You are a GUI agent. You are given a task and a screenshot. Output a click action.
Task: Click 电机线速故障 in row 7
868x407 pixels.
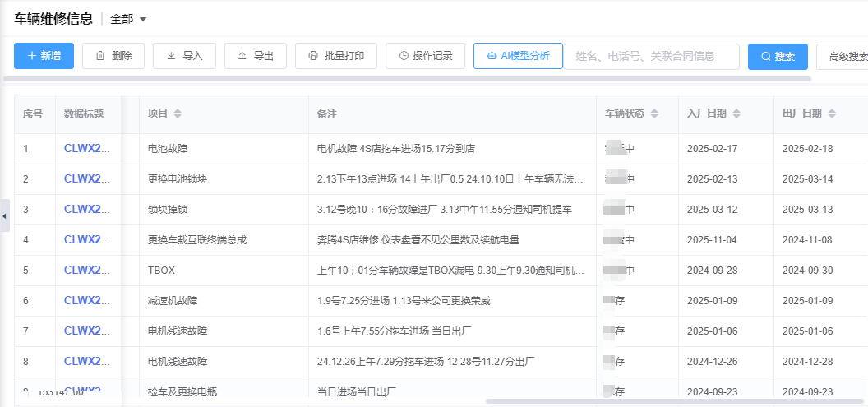coord(178,331)
